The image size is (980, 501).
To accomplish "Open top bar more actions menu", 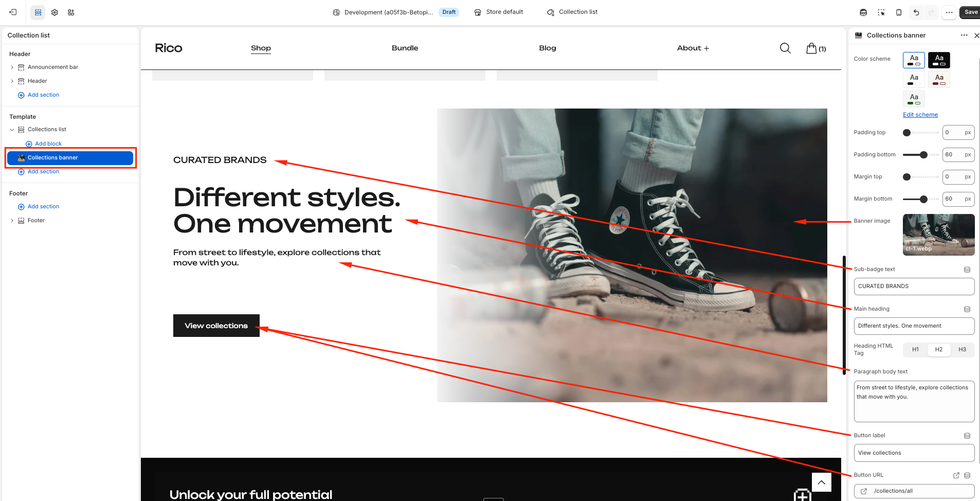I will point(949,12).
